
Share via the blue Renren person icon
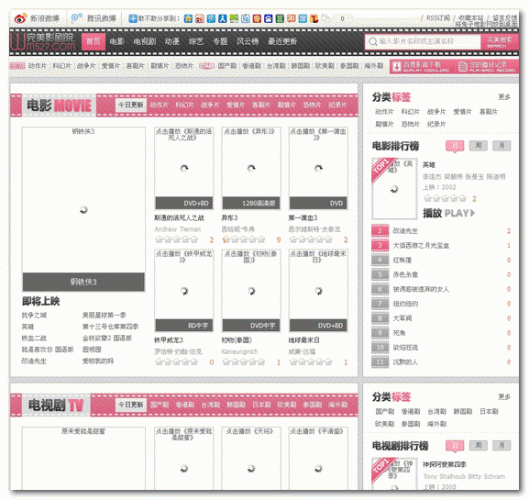(222, 19)
